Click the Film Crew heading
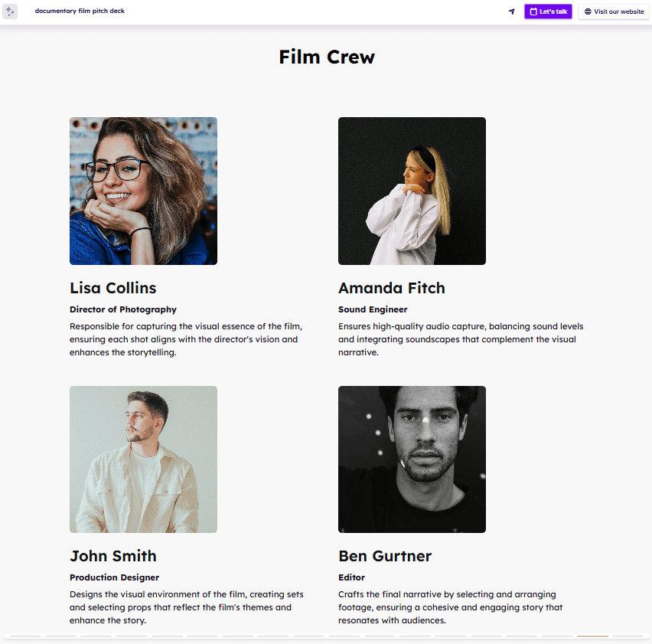 [327, 57]
